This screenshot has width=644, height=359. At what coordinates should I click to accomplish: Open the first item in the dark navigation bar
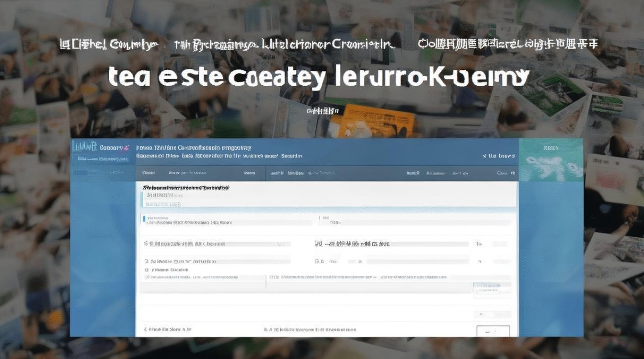[149, 173]
